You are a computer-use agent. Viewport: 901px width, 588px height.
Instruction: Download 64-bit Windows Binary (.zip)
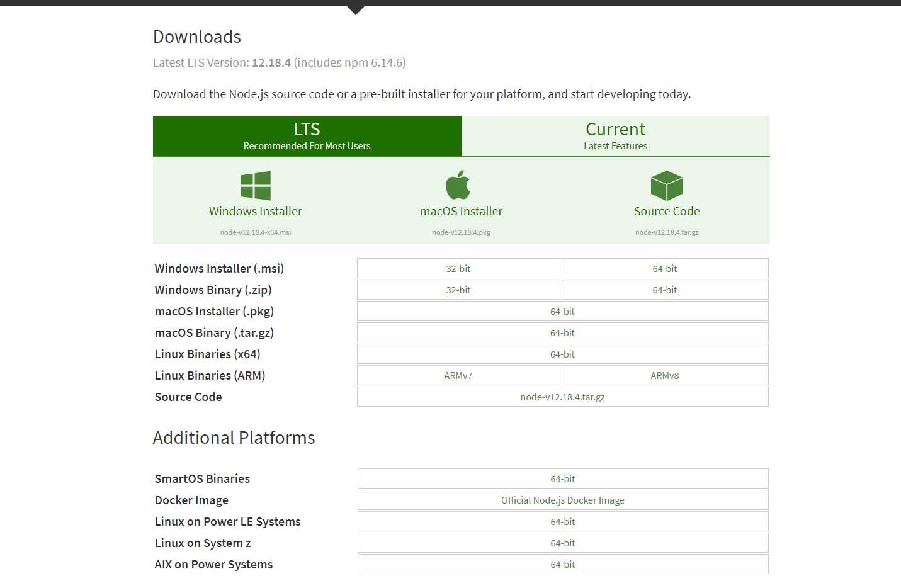pyautogui.click(x=665, y=290)
